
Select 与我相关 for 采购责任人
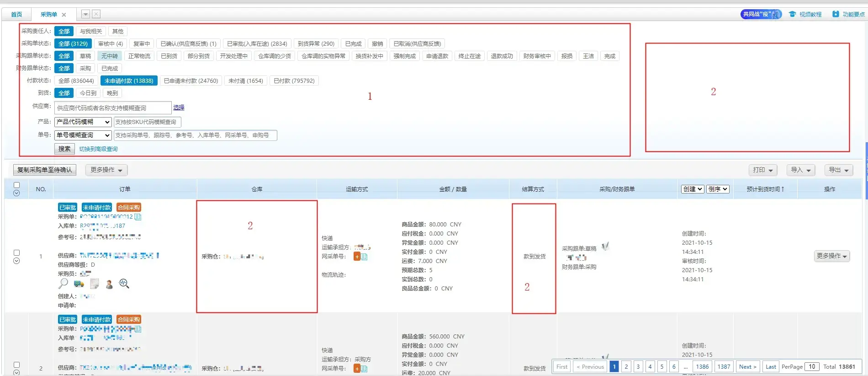[91, 31]
